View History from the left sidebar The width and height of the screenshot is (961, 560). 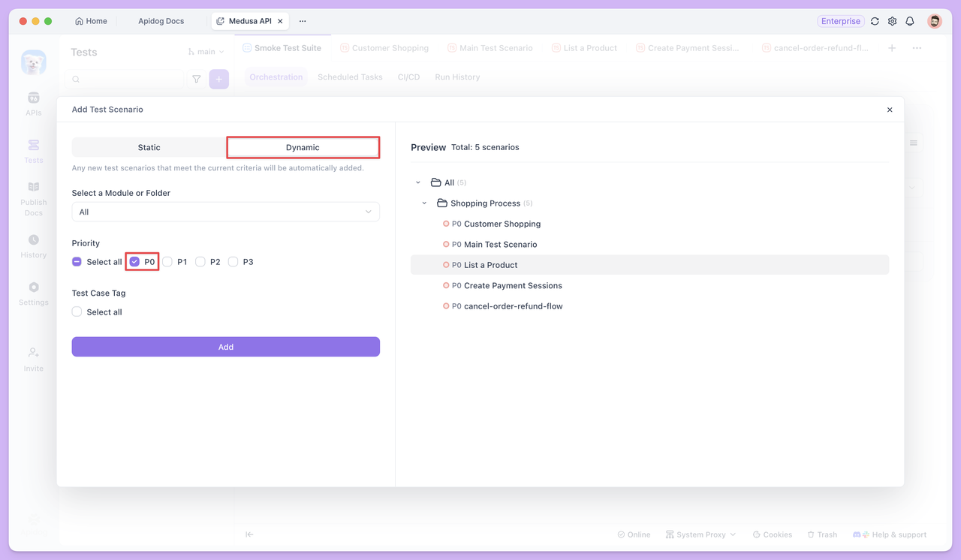click(x=33, y=245)
